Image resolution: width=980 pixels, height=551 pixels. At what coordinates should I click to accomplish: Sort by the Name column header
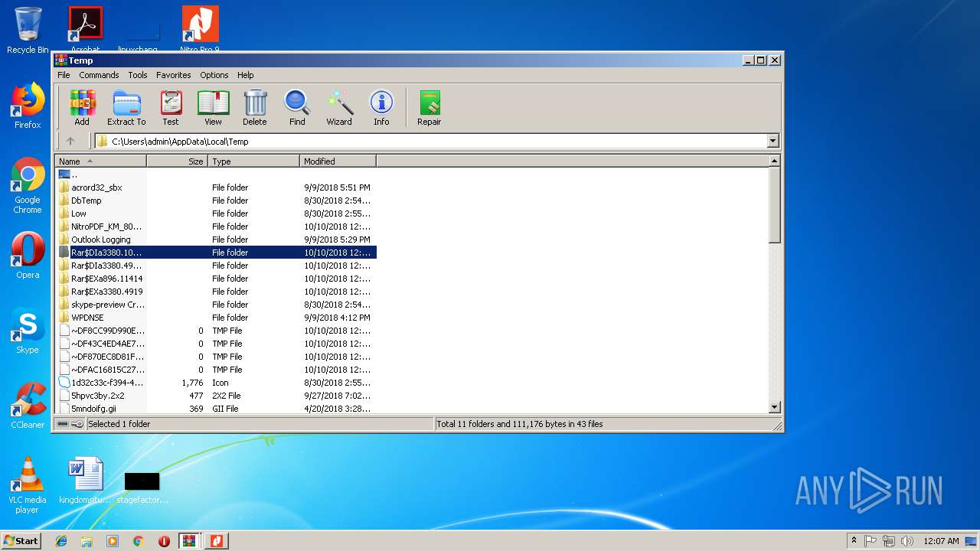point(100,161)
